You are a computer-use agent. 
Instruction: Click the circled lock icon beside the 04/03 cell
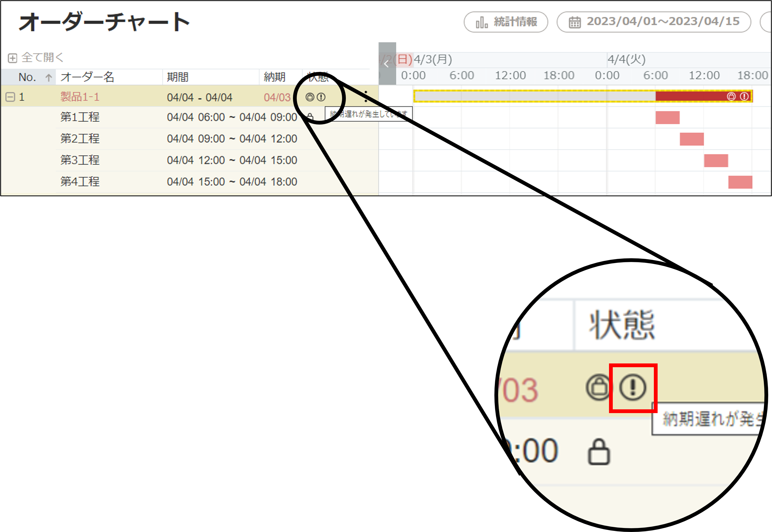(310, 97)
